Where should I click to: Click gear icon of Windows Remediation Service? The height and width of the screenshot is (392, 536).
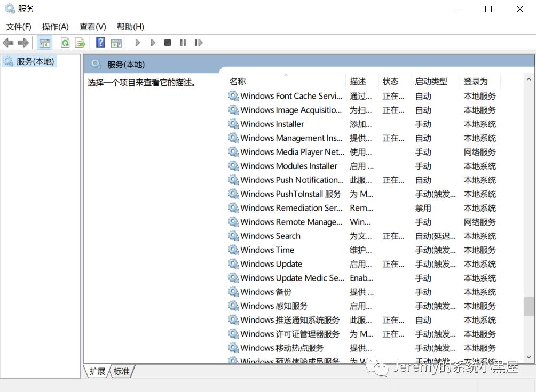[233, 207]
